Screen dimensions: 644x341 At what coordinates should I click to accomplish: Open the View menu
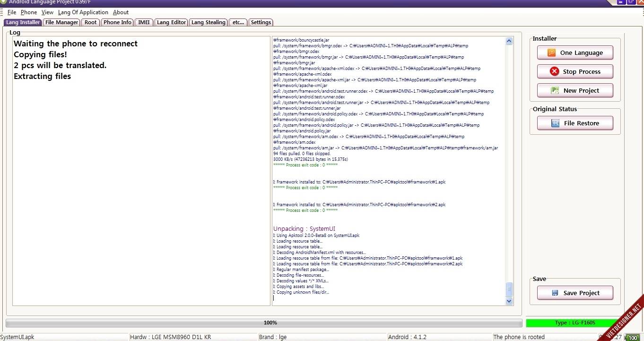click(47, 12)
